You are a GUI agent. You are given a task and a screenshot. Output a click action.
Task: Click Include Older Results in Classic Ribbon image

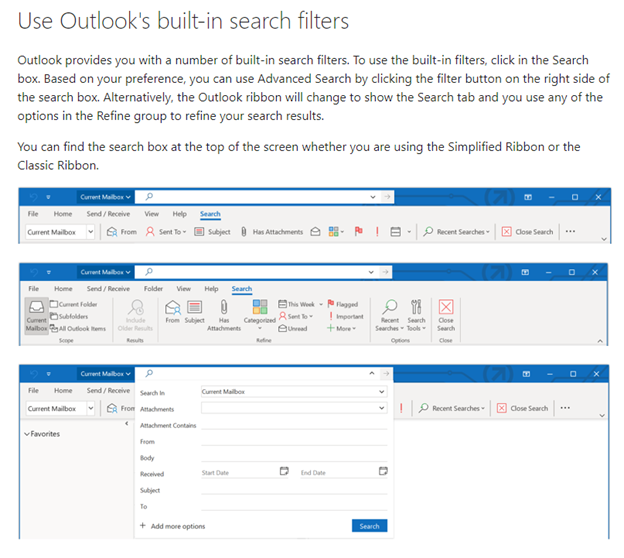point(135,316)
